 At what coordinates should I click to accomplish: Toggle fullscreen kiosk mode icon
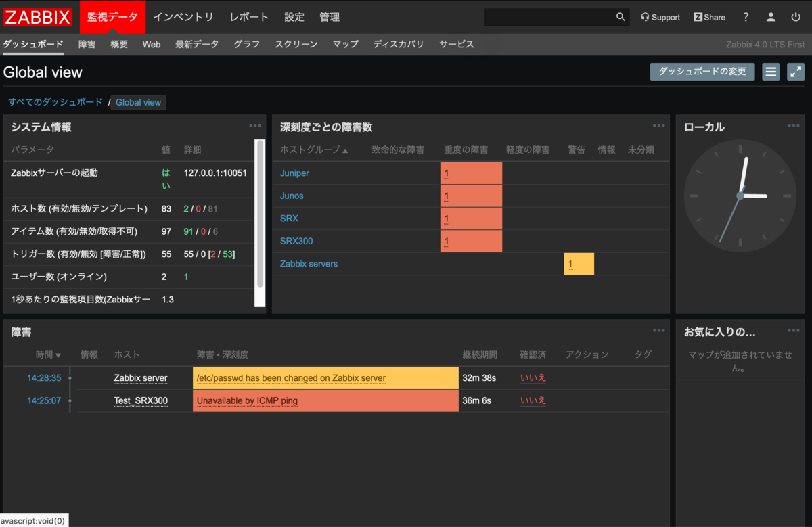tap(796, 72)
